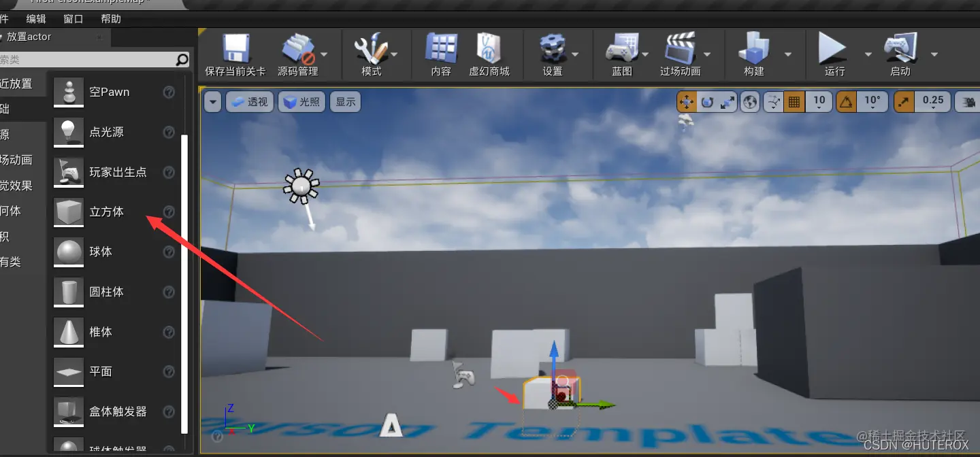
Task: Click 光照 lit view mode button
Action: 301,102
